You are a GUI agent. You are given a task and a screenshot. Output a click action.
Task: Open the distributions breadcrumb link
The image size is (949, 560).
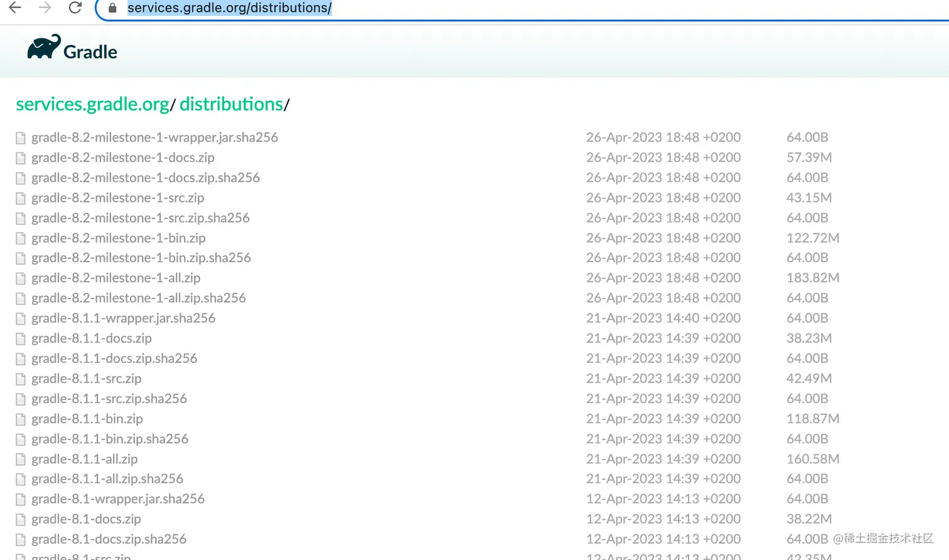click(231, 103)
